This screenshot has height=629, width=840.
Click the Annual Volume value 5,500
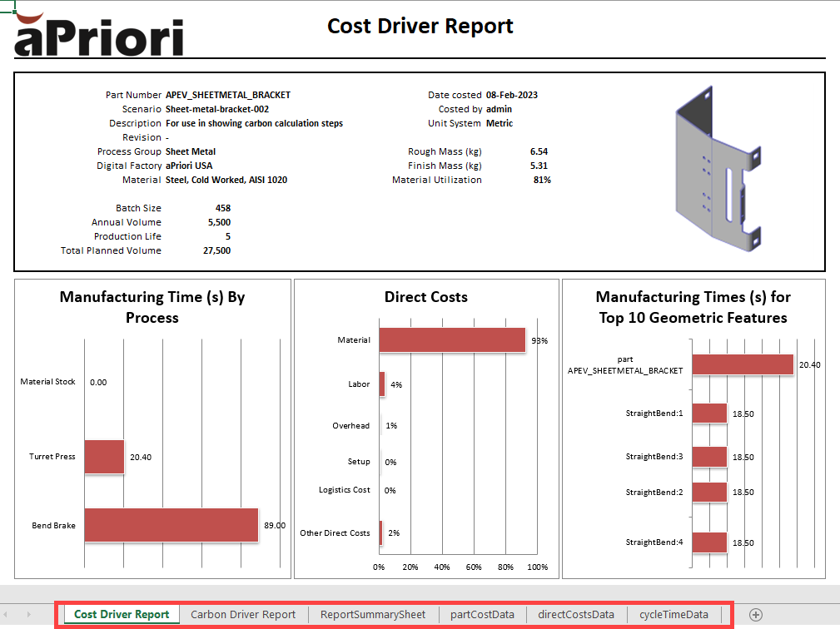[x=219, y=222]
